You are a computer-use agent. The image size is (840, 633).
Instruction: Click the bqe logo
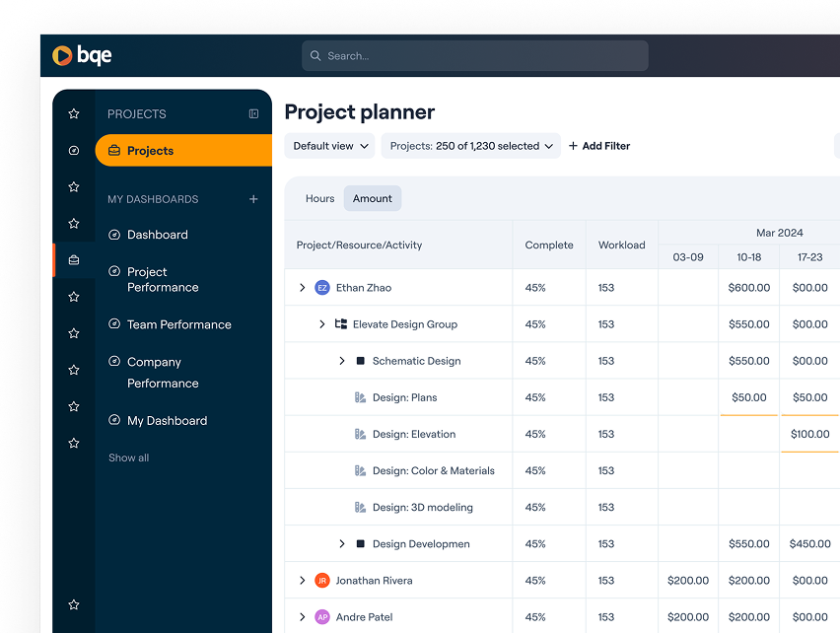click(x=82, y=55)
